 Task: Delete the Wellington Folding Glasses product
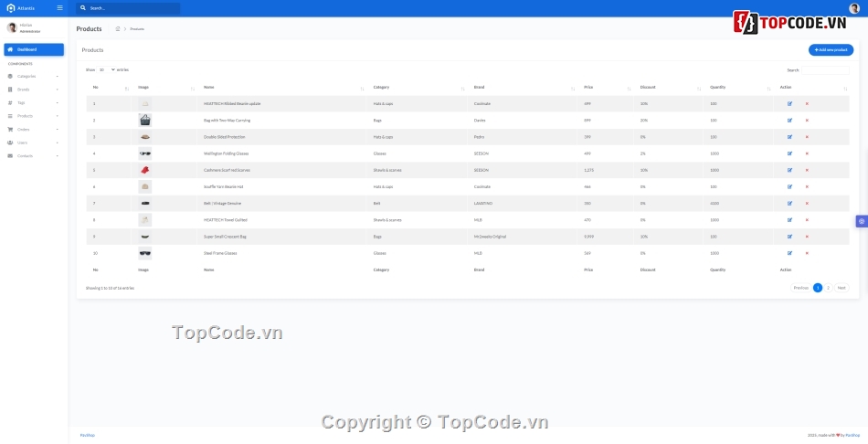tap(807, 153)
